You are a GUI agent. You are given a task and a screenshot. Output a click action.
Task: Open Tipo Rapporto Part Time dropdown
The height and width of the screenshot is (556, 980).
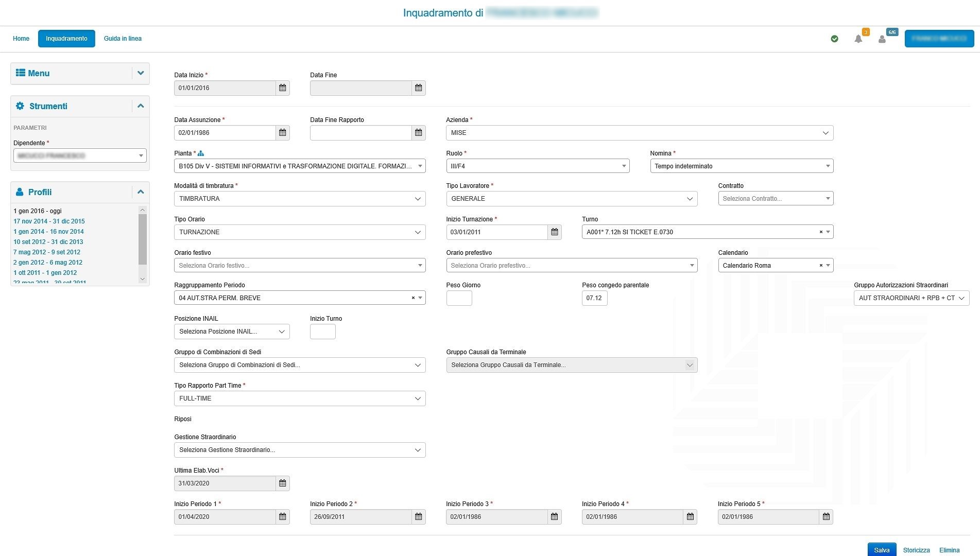tap(300, 398)
